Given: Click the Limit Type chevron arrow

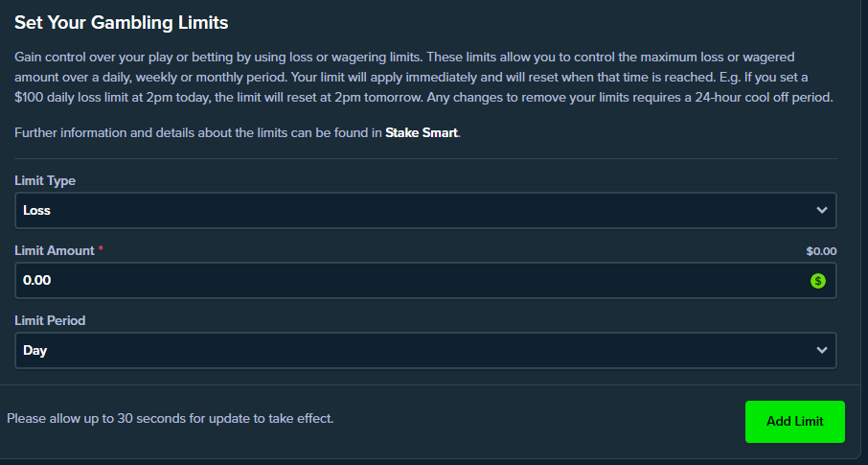Looking at the screenshot, I should pos(821,210).
